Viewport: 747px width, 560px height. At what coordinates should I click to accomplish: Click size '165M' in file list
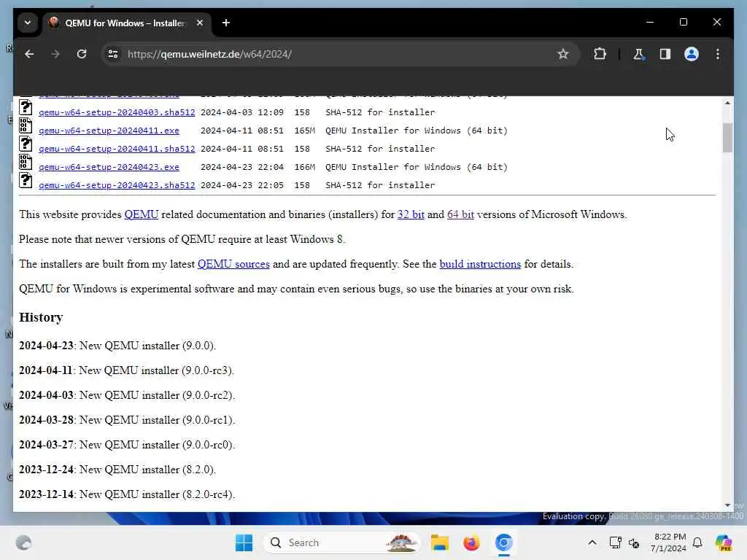[x=304, y=131]
